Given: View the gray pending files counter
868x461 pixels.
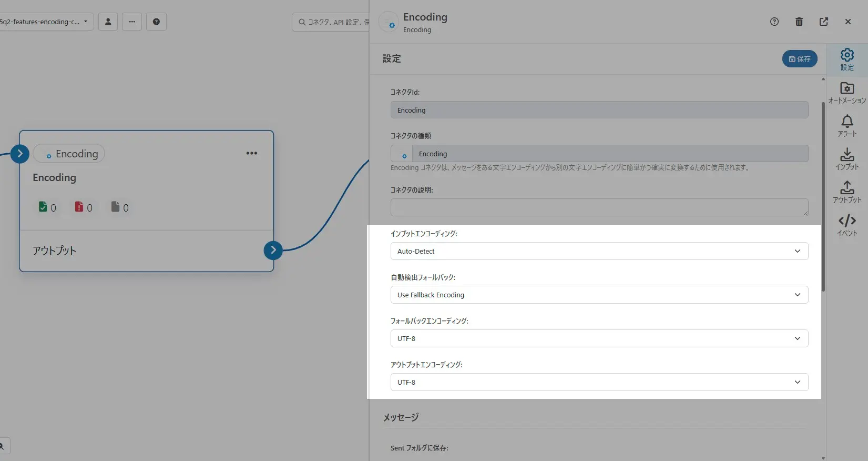Looking at the screenshot, I should [120, 207].
